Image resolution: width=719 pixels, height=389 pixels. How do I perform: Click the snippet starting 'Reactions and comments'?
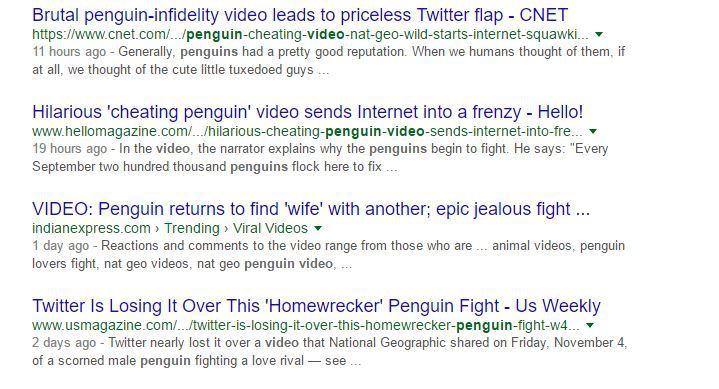328,255
